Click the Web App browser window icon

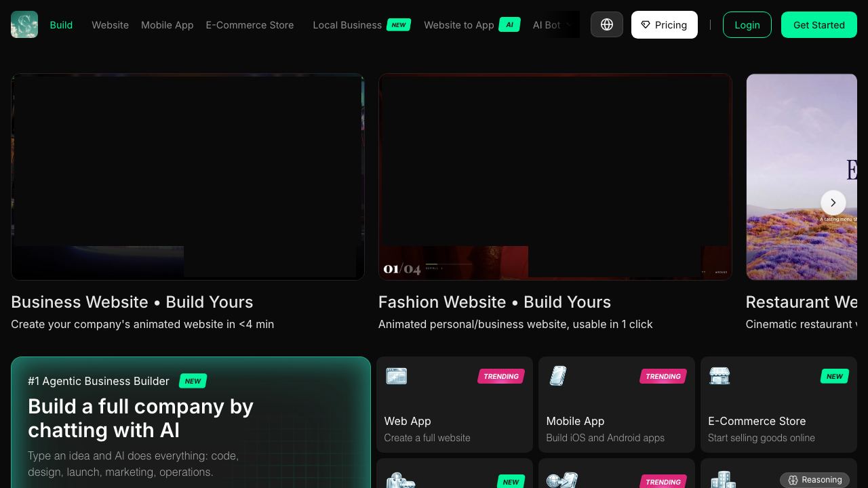[397, 375]
